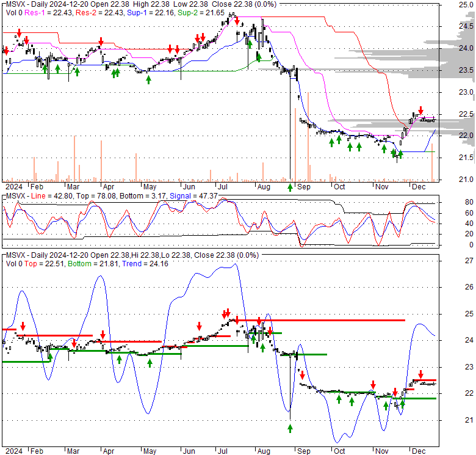Click the 'Mar' month label under bottom chart
The image size is (476, 455).
tap(73, 451)
